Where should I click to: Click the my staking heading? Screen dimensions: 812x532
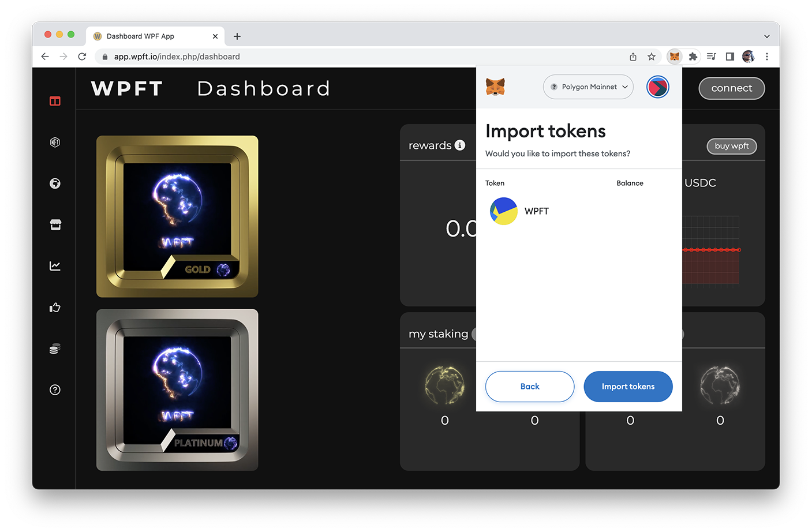point(438,334)
